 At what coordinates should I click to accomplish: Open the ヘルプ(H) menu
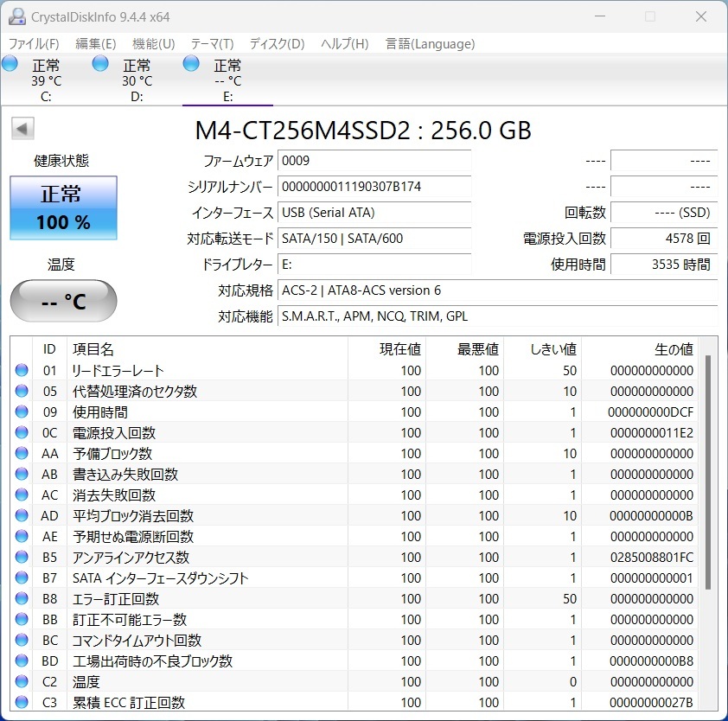[344, 43]
